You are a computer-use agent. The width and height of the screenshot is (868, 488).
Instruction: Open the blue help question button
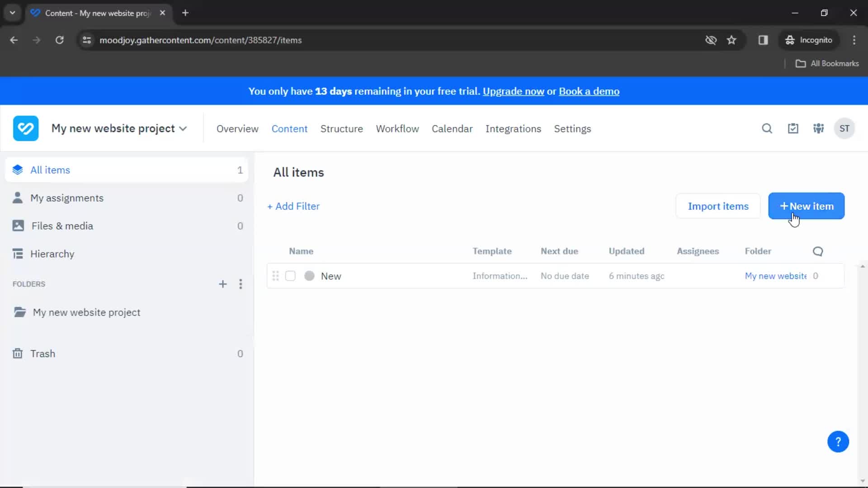838,441
